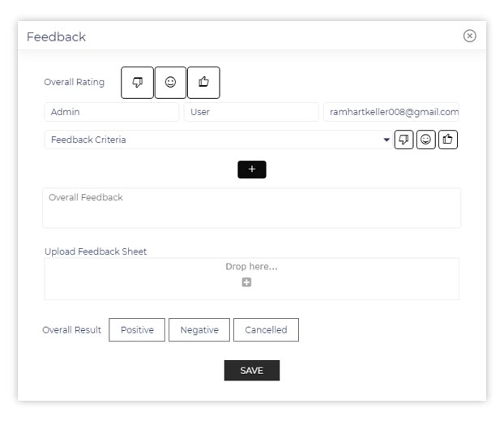Click the plus icon in drop area

(246, 282)
